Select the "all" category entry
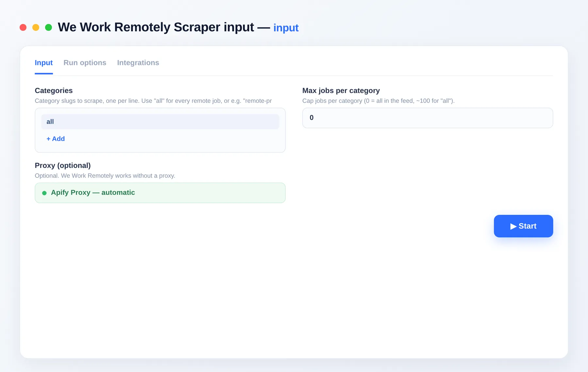This screenshot has width=588, height=372. click(x=160, y=122)
